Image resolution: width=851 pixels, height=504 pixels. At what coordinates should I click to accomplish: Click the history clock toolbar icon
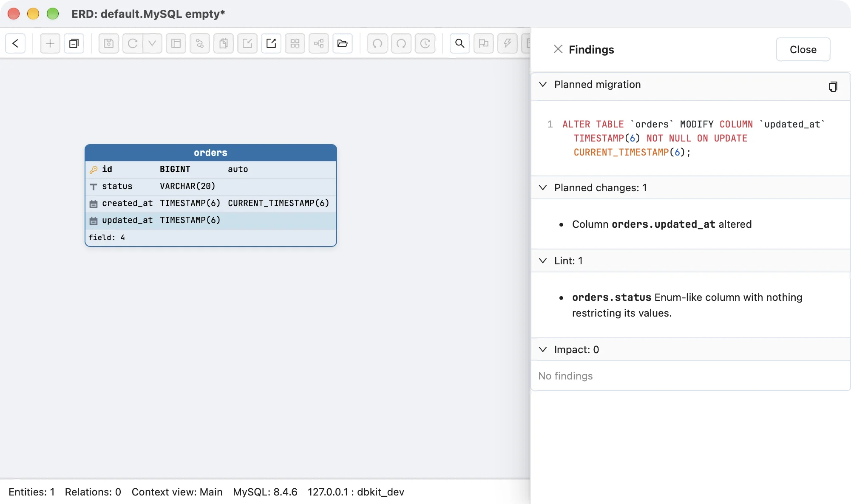425,43
